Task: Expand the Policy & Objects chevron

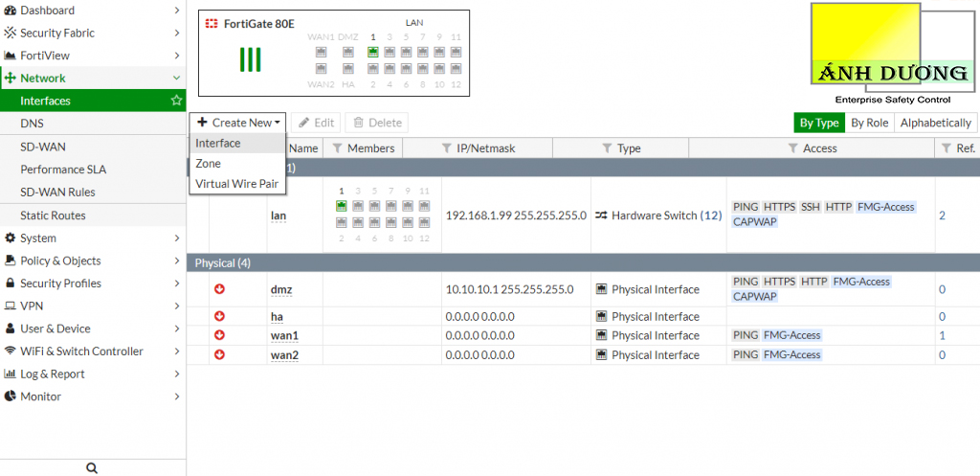Action: [177, 261]
